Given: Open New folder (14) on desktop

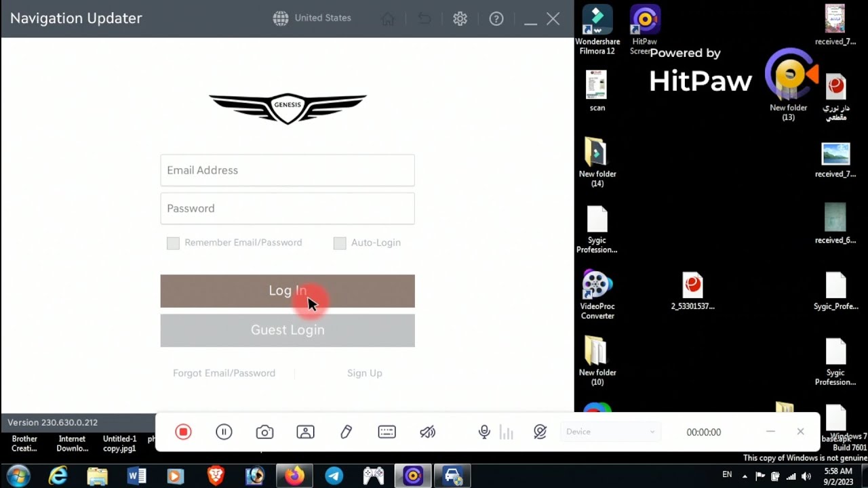Looking at the screenshot, I should [597, 162].
